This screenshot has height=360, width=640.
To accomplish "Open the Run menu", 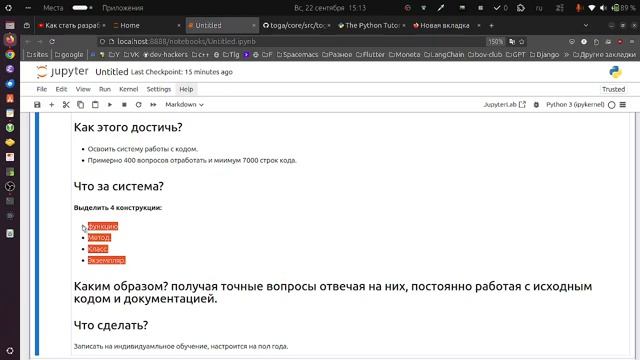I will (105, 89).
